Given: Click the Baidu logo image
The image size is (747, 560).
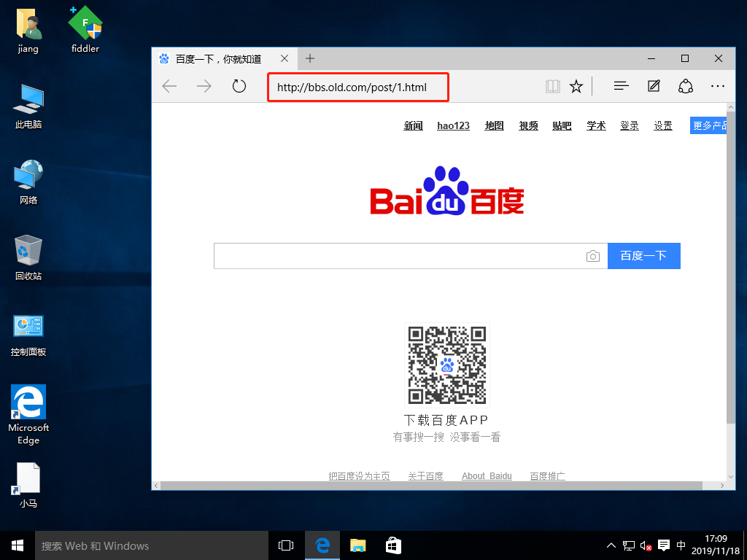Looking at the screenshot, I should click(x=447, y=191).
